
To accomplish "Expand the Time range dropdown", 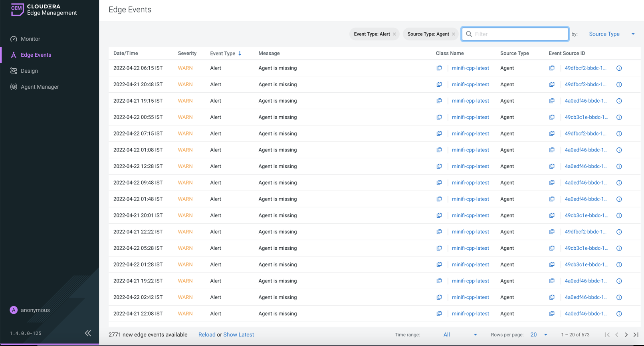I will 460,335.
